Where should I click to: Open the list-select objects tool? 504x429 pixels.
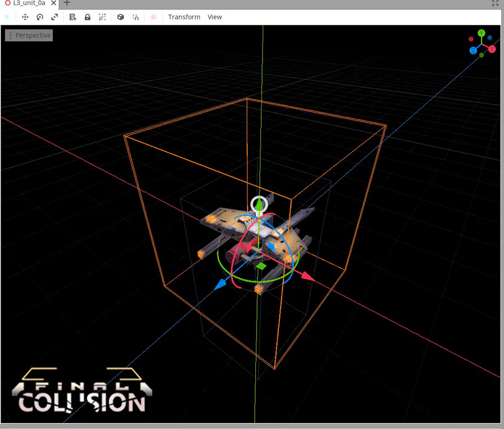73,17
